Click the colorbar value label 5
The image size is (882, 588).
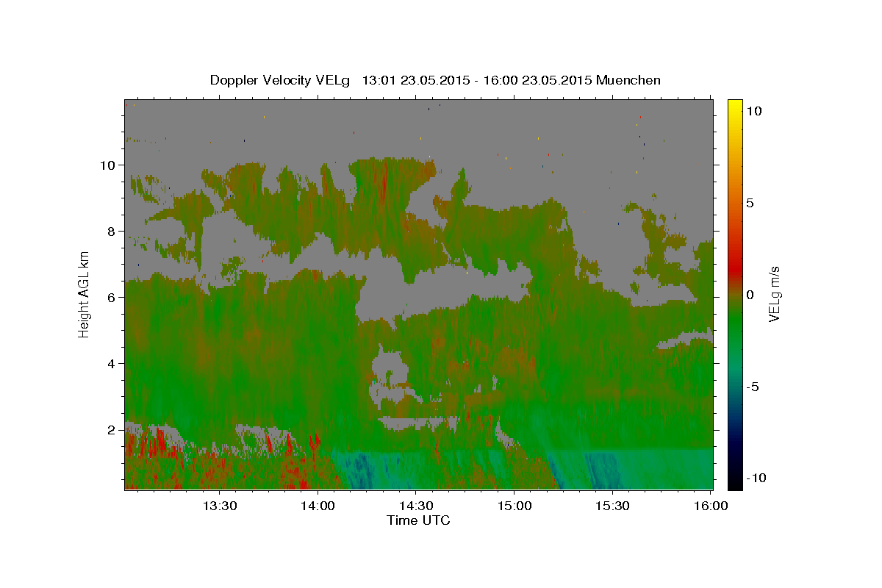coord(750,203)
